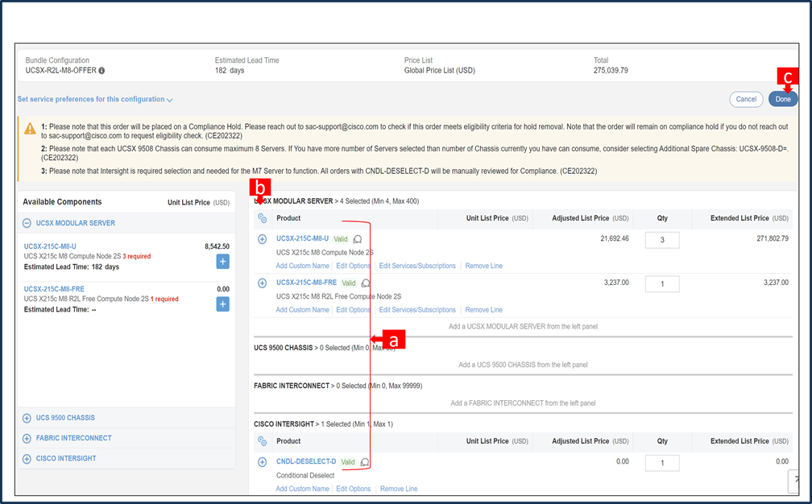812x504 pixels.
Task: Click the '1 required' red text
Action: click(164, 299)
